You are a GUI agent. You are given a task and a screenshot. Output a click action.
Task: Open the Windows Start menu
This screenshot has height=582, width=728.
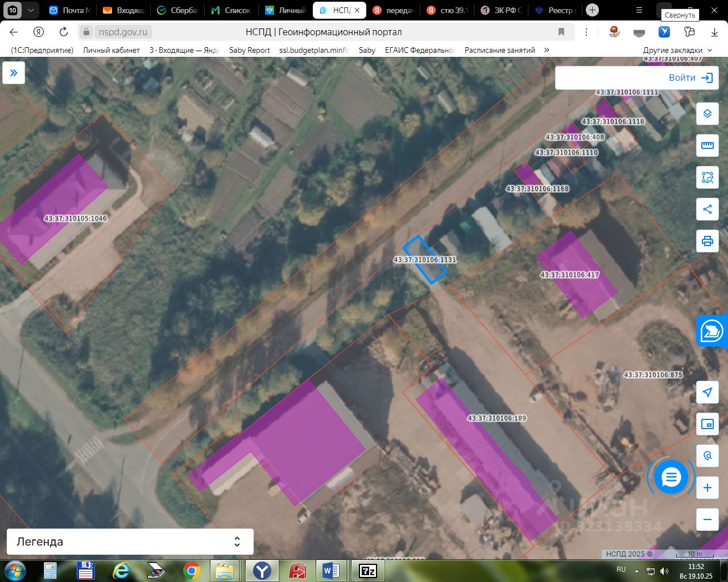15,570
